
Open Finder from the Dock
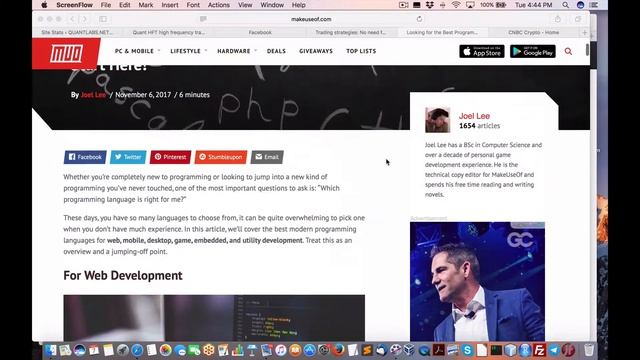point(51,350)
